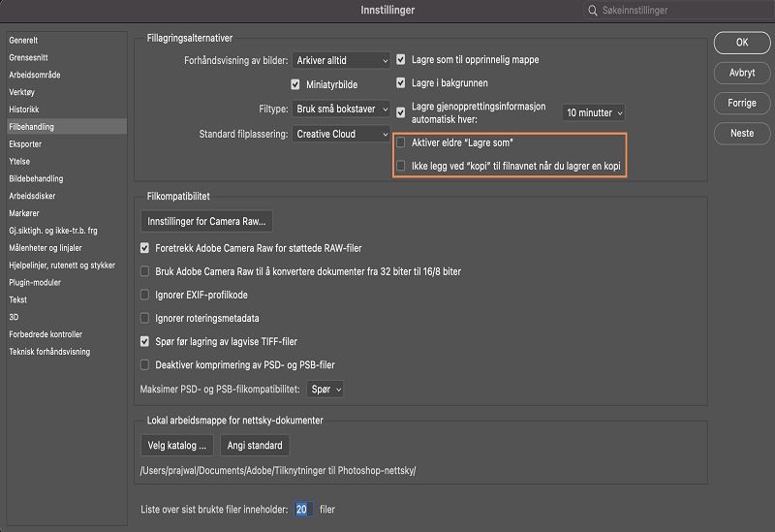This screenshot has width=775, height=532.
Task: Check Ignorer EXIF-profilkode
Action: click(x=145, y=295)
